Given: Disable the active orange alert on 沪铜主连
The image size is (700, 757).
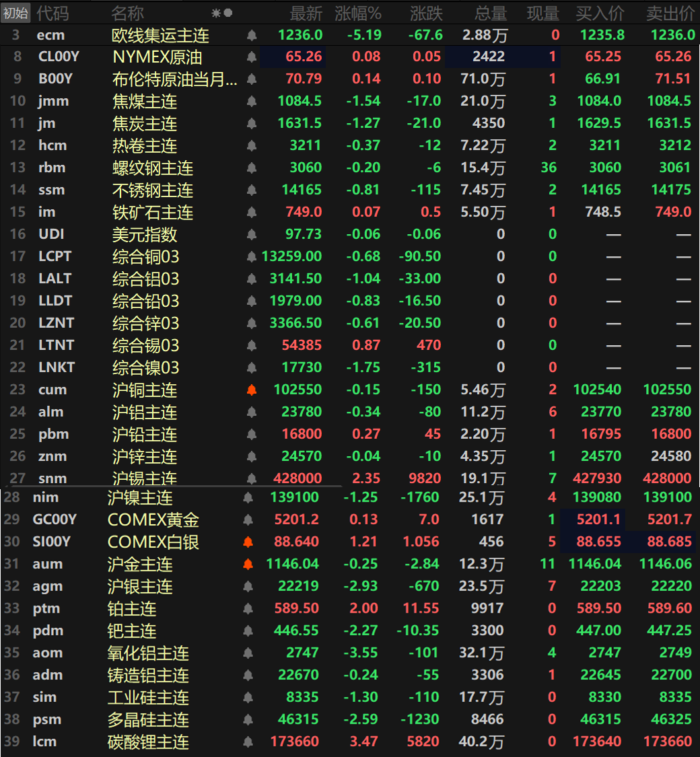Looking at the screenshot, I should [252, 389].
